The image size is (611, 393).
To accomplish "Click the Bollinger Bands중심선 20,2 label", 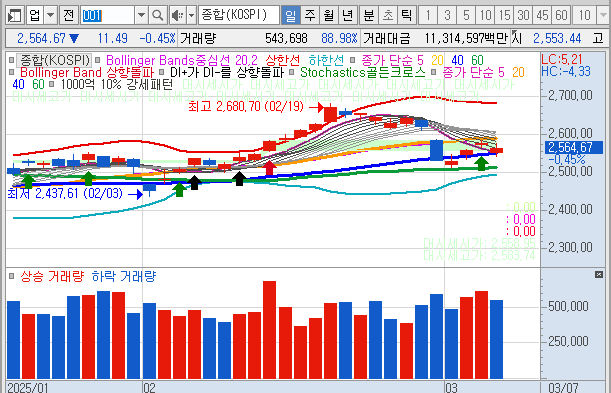I will 182,60.
